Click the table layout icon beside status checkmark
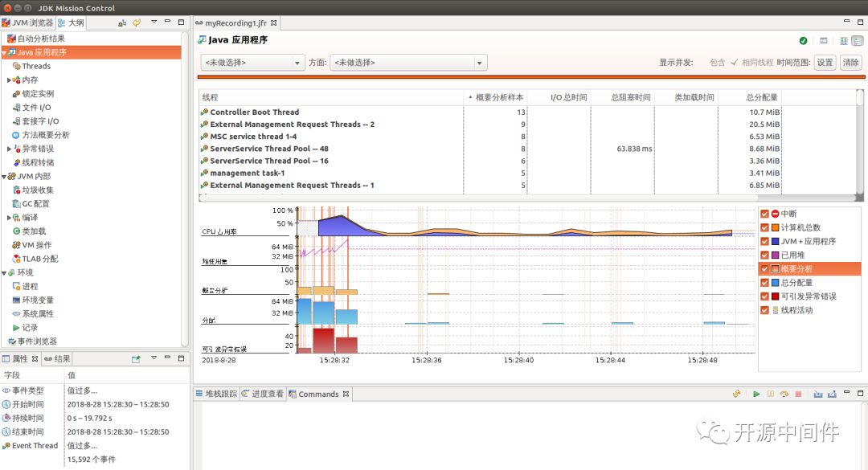Screen dimensions: 868x470 [824, 40]
